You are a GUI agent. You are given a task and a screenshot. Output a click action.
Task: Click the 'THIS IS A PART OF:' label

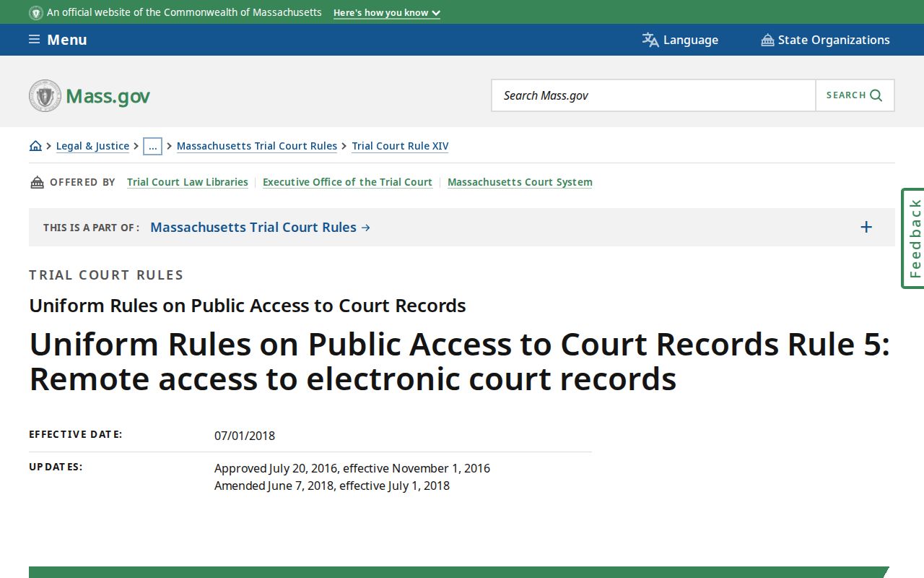[91, 228]
